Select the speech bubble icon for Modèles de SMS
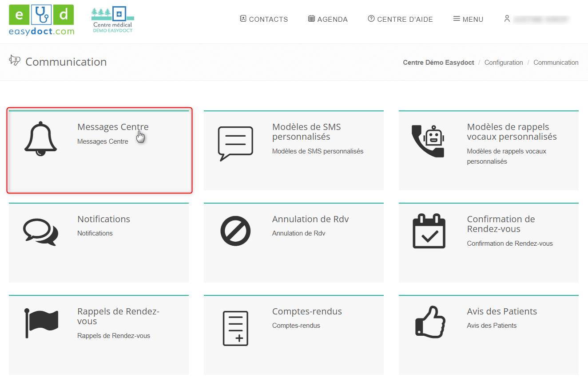 pyautogui.click(x=235, y=142)
